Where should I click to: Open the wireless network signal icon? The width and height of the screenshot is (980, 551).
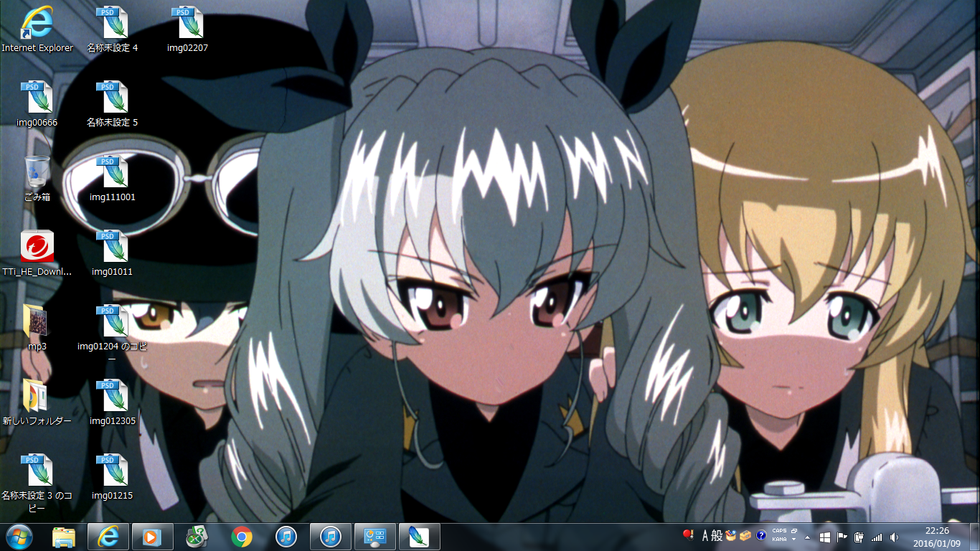[876, 537]
